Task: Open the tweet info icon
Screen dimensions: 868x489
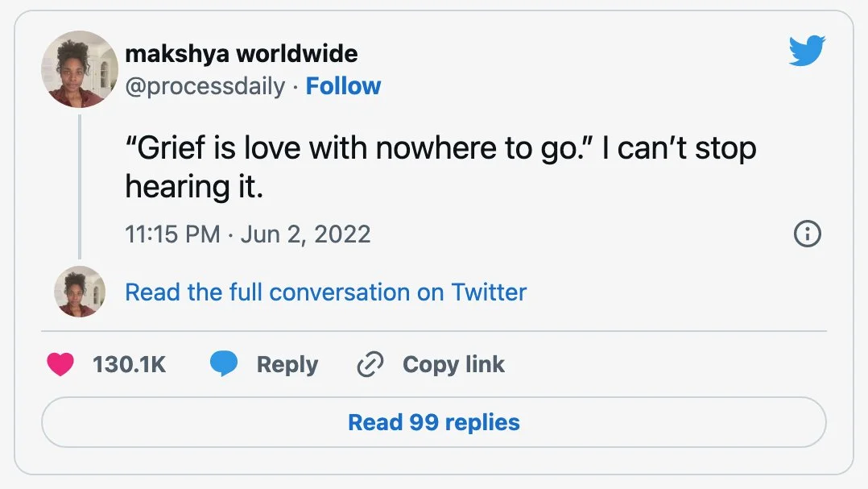Action: (x=807, y=234)
